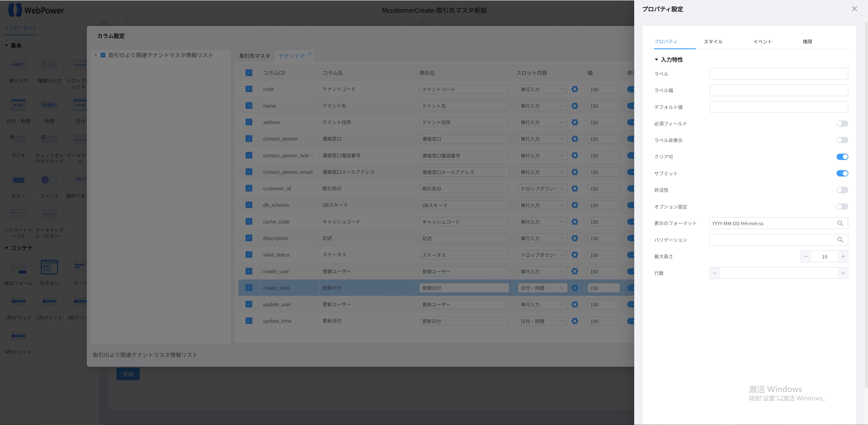The image size is (868, 425).
Task: Search icon in バリデーション field
Action: 840,240
